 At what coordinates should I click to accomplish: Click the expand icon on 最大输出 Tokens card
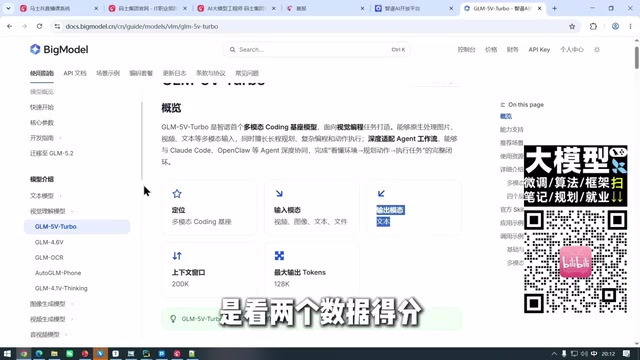point(279,256)
